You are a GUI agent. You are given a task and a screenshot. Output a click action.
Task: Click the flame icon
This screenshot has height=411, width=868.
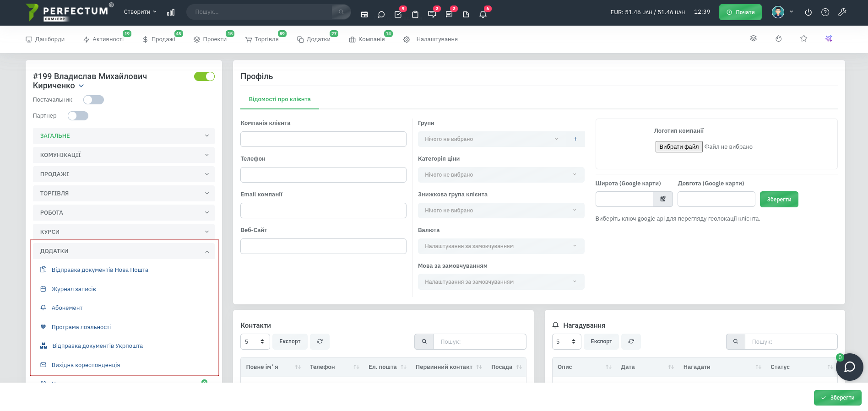[x=779, y=38]
